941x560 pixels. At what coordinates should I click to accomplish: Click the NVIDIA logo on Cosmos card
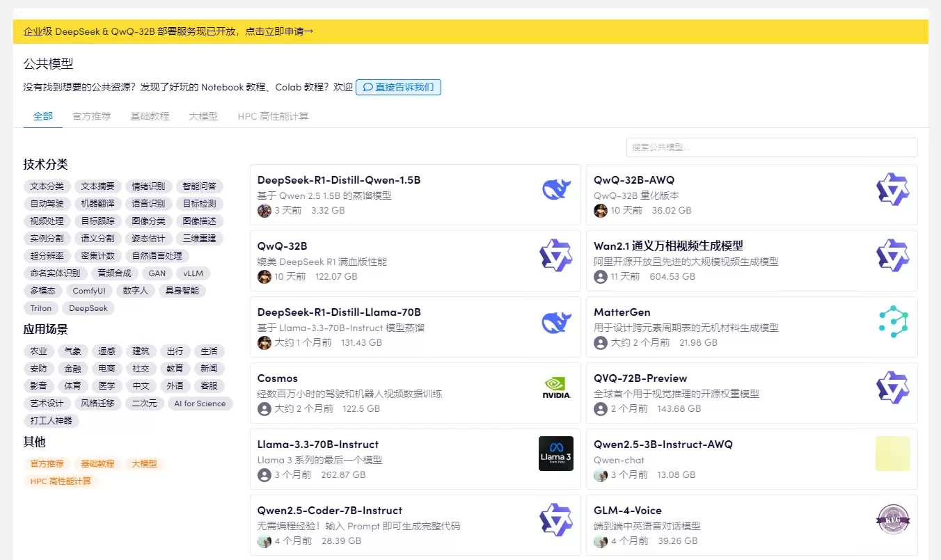click(556, 387)
